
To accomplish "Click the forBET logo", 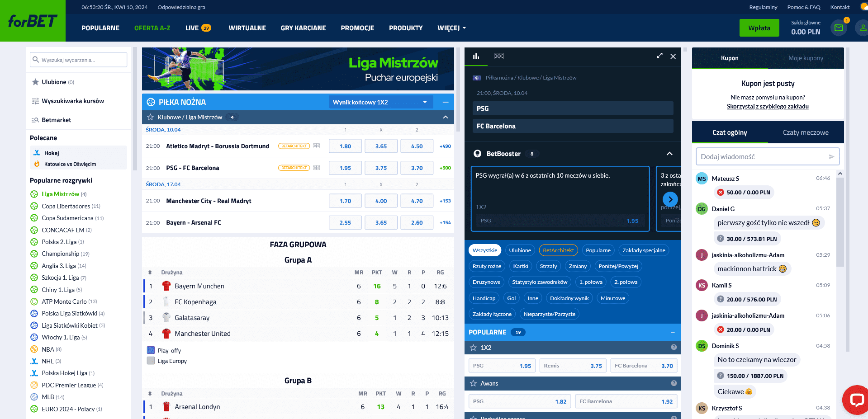I will point(33,21).
